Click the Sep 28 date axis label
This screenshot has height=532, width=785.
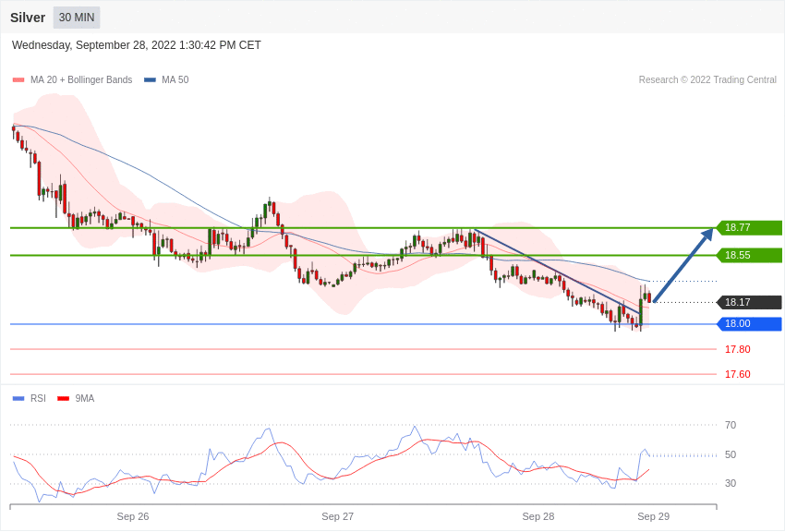point(537,516)
